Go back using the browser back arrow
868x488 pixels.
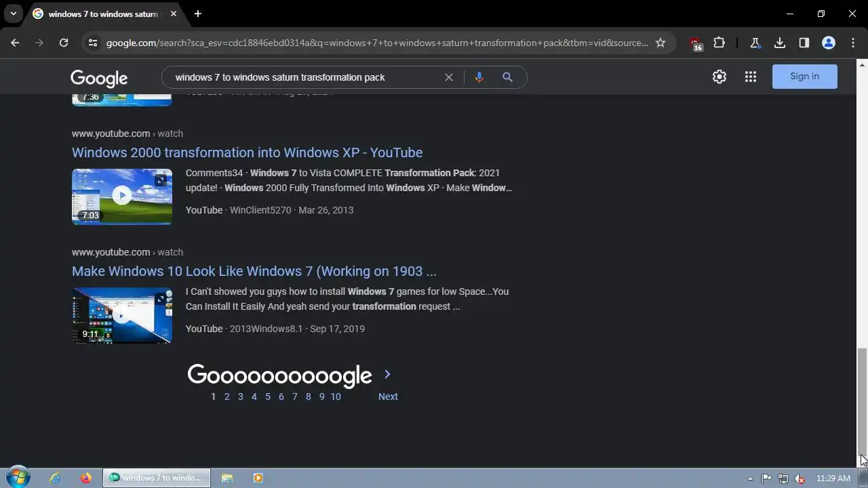15,43
